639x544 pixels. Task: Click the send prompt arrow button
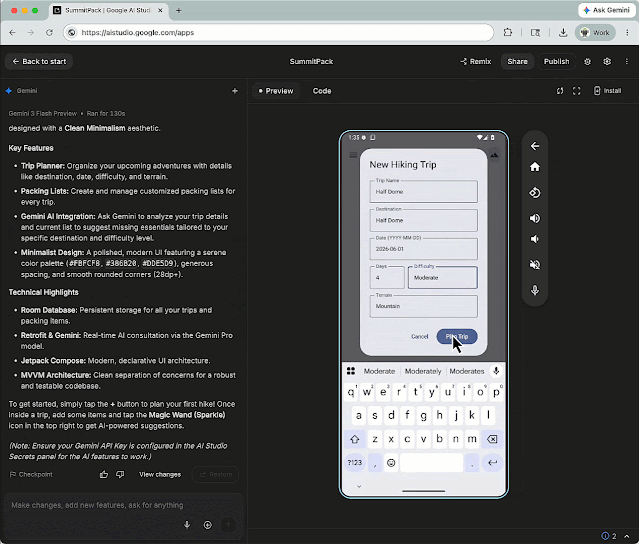(x=228, y=525)
